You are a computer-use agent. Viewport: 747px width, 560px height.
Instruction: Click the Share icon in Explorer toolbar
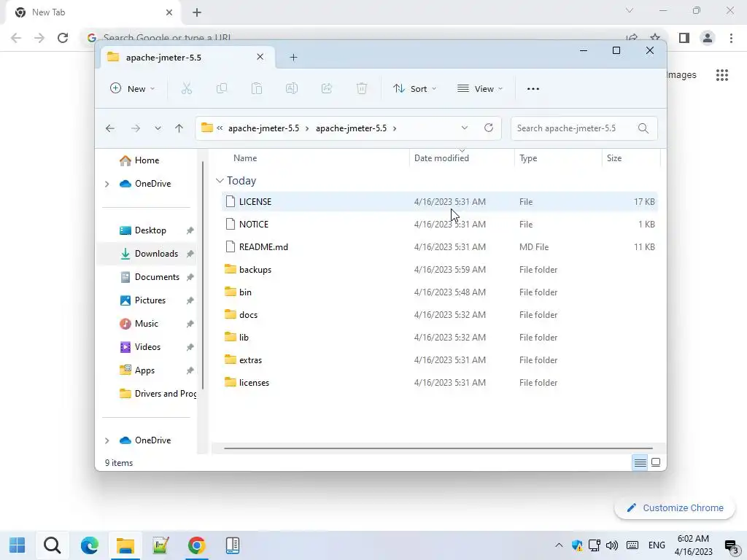click(x=327, y=88)
